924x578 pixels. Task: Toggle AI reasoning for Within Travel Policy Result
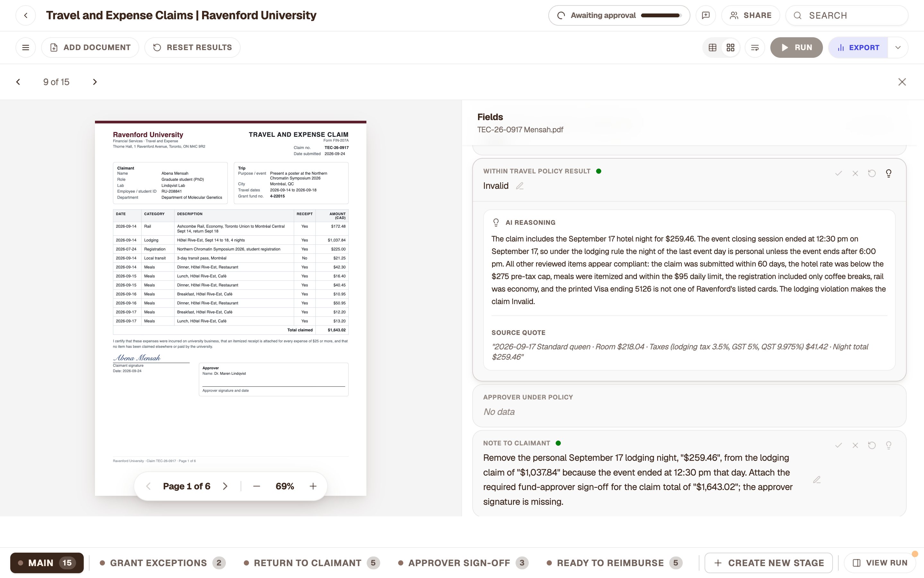[889, 173]
